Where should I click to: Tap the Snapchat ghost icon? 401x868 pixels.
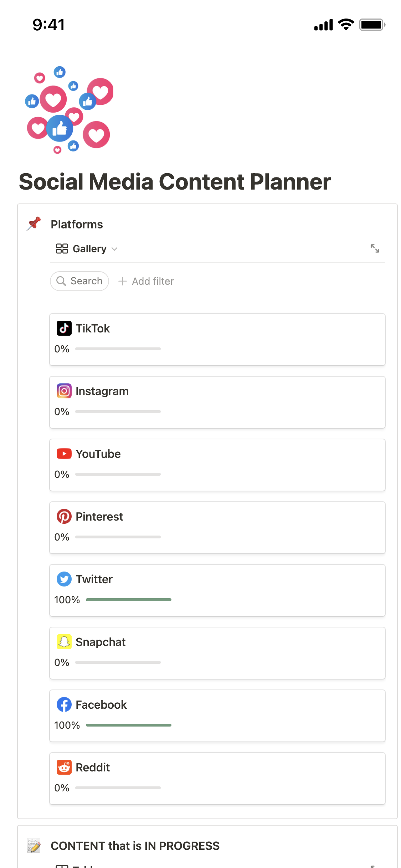[x=64, y=642]
